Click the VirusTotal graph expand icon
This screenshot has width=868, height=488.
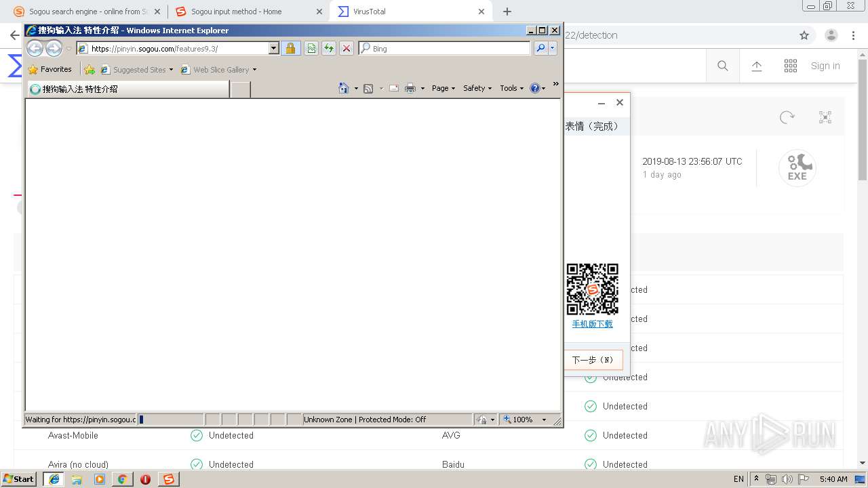point(825,117)
